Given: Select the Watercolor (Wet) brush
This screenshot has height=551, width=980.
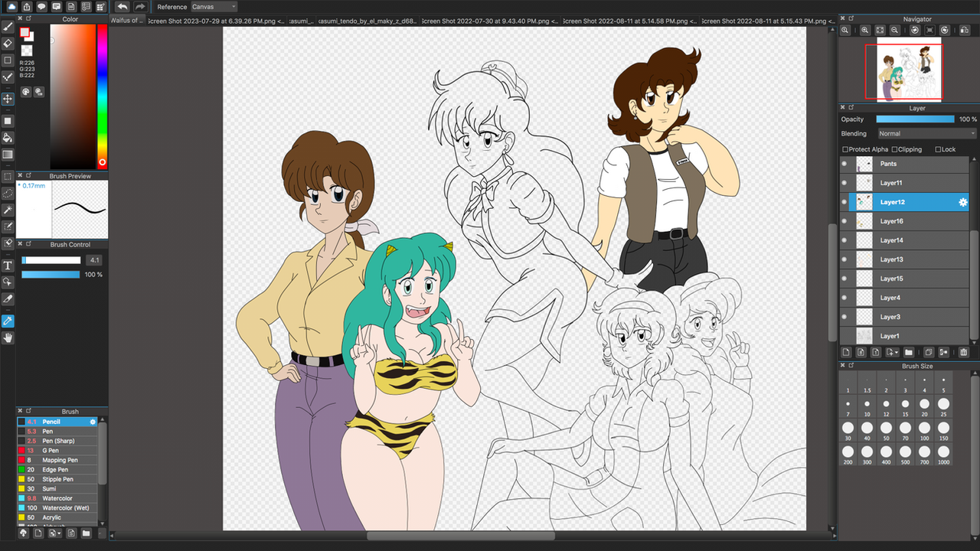Looking at the screenshot, I should (x=57, y=508).
